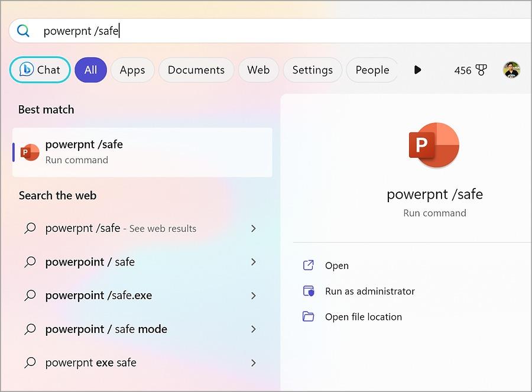Click the PowerPoint icon in best match
This screenshot has height=392, width=532.
click(30, 153)
